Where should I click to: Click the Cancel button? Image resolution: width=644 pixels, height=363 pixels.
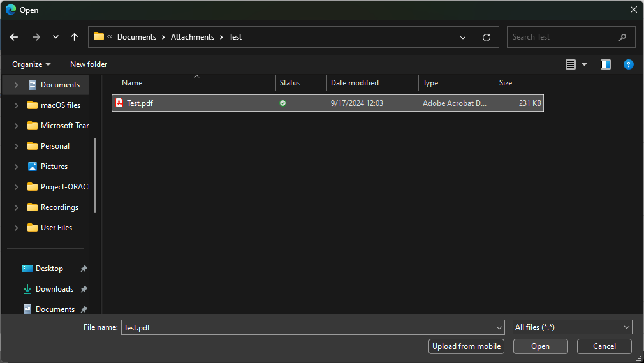tap(604, 346)
